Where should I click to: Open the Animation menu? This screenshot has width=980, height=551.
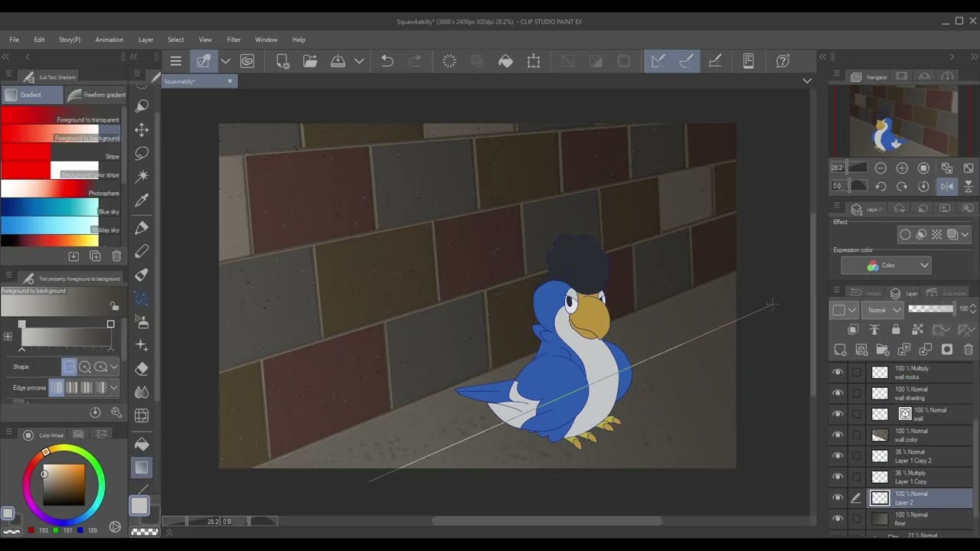pos(109,40)
